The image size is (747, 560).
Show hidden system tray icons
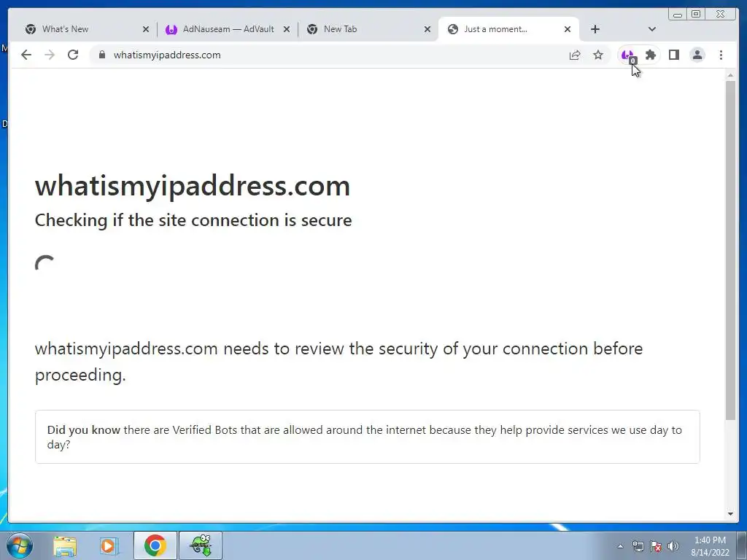620,546
